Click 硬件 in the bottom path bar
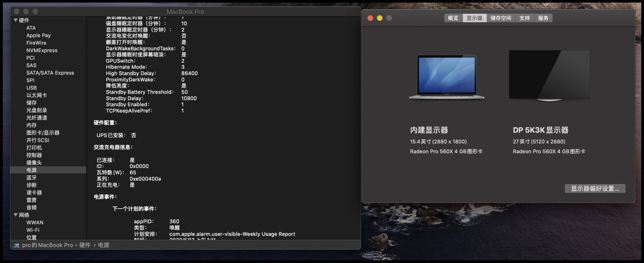The image size is (644, 263). [85, 245]
